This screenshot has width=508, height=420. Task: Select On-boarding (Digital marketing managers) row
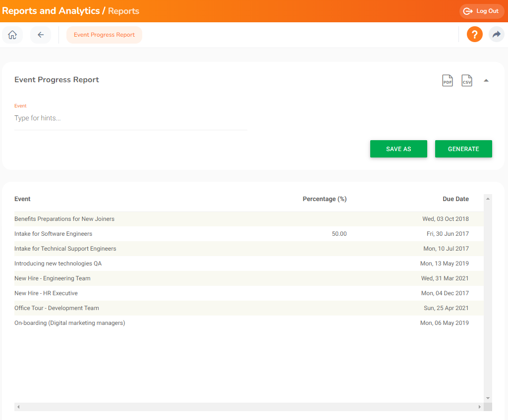click(249, 323)
